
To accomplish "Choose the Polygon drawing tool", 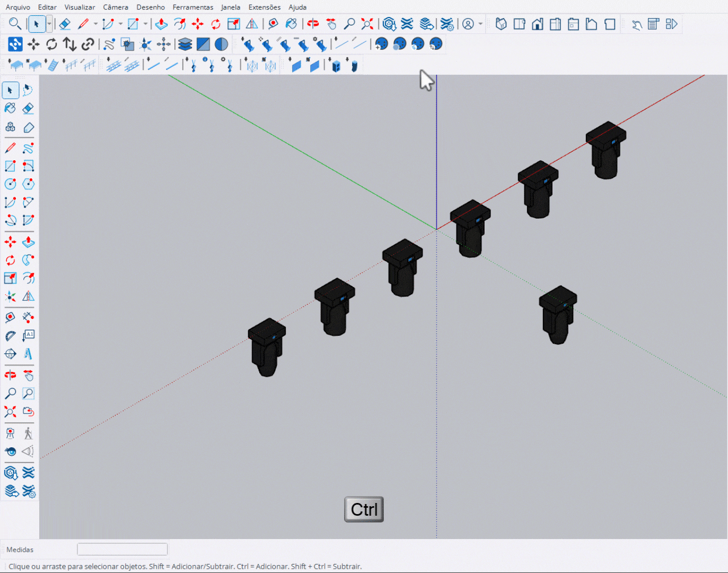I will coord(29,184).
